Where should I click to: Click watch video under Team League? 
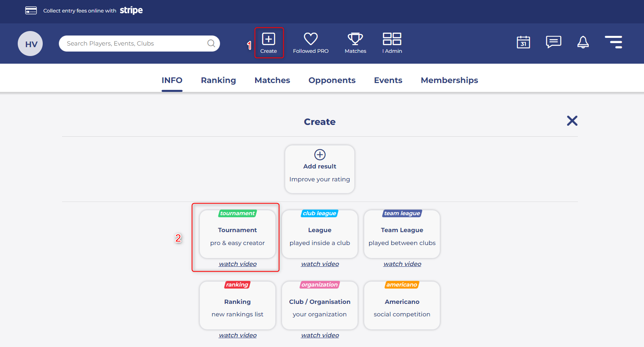tap(402, 264)
